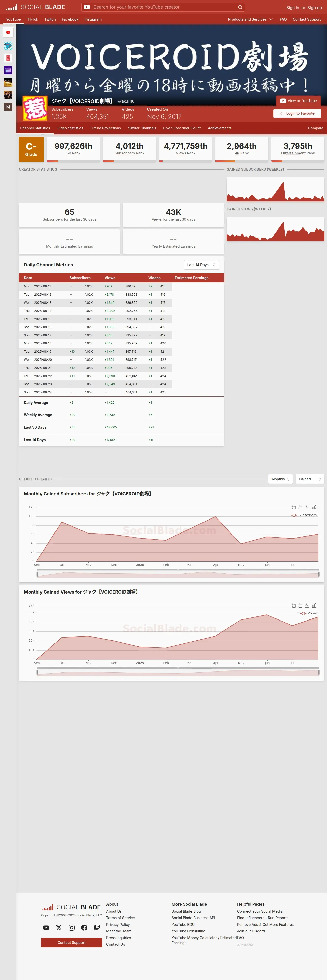Screen dimensions: 327x980
Task: Click header Contact Support link
Action: pos(307,19)
